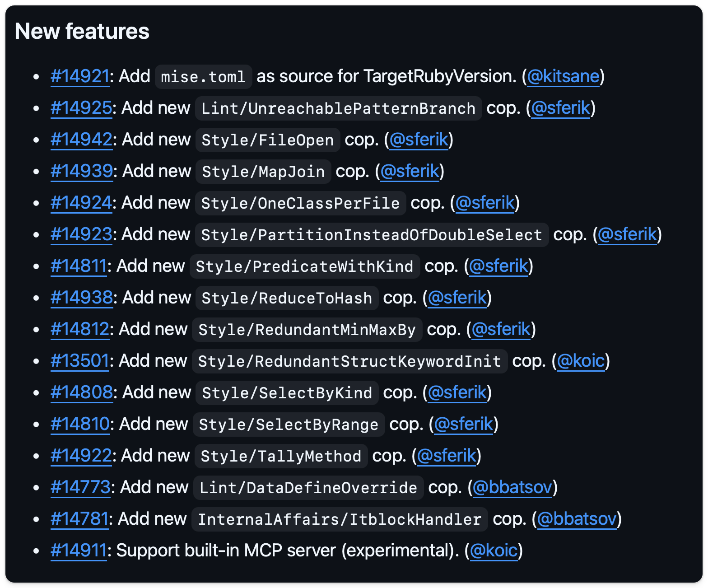
Task: Open #14939 Style/MapJoin pull request
Action: (82, 171)
